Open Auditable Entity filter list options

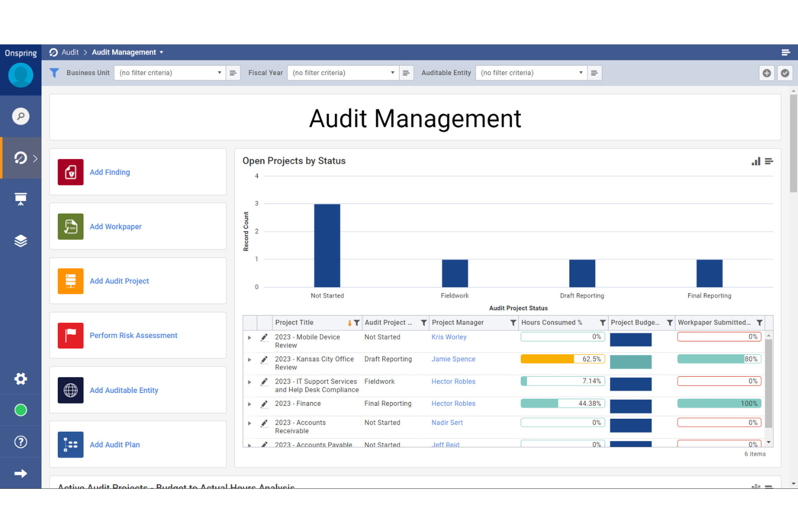594,73
